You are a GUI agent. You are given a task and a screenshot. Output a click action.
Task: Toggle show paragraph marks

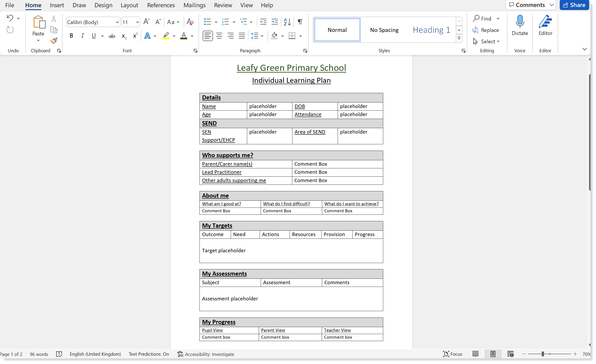coord(300,22)
